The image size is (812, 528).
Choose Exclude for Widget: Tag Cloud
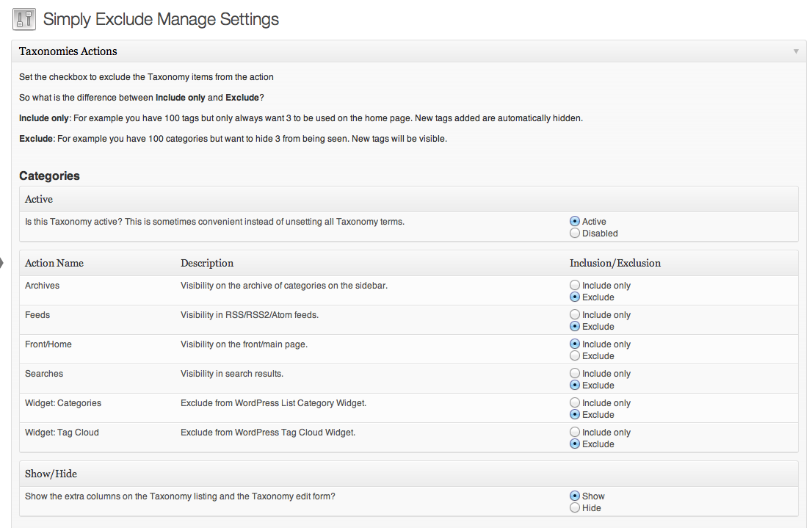pos(575,444)
